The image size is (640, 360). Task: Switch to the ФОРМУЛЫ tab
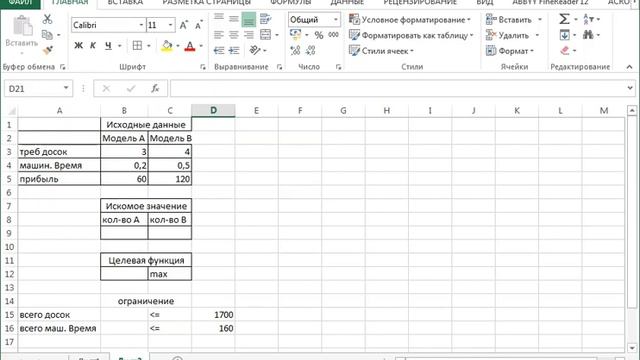290,2
